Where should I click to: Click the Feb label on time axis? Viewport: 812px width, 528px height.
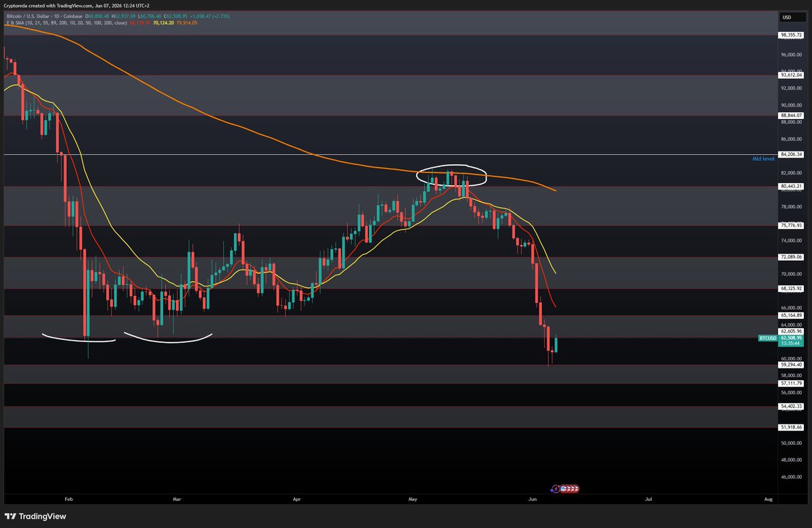pyautogui.click(x=68, y=500)
